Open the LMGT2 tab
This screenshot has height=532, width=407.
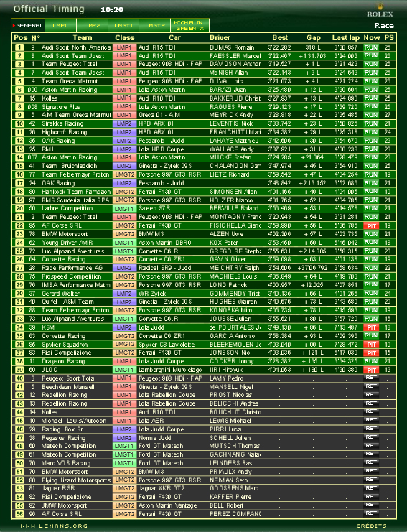pyautogui.click(x=154, y=25)
